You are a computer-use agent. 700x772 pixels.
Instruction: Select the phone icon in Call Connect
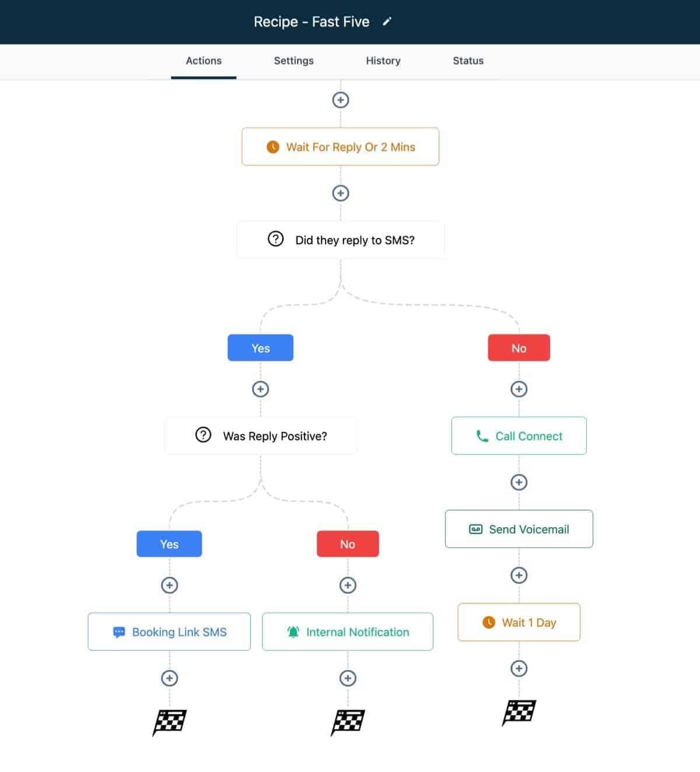coord(482,436)
